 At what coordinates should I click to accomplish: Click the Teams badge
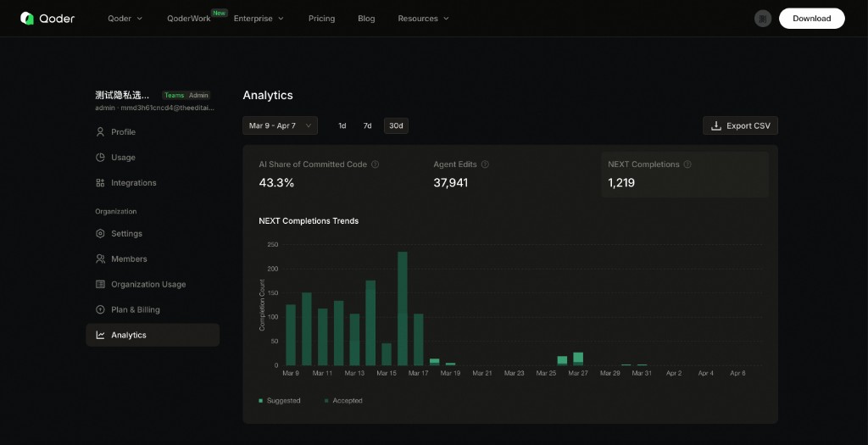point(174,95)
